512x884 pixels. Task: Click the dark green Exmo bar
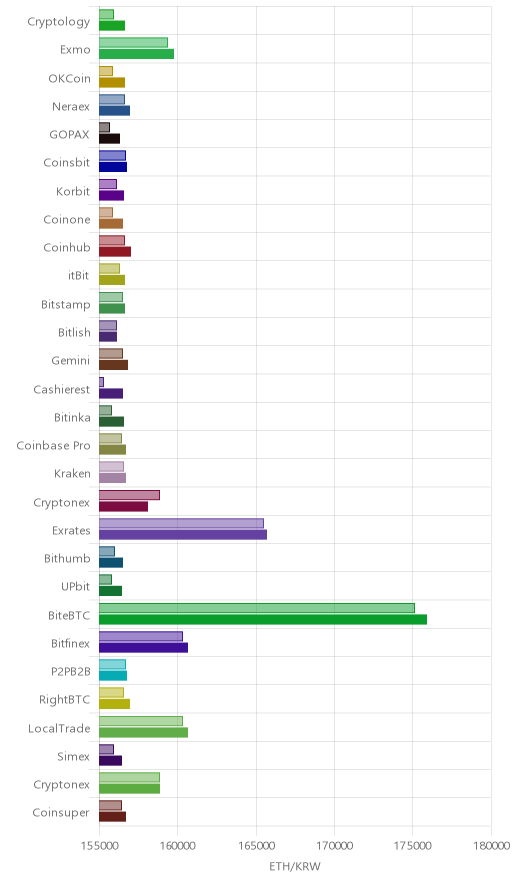coord(136,54)
